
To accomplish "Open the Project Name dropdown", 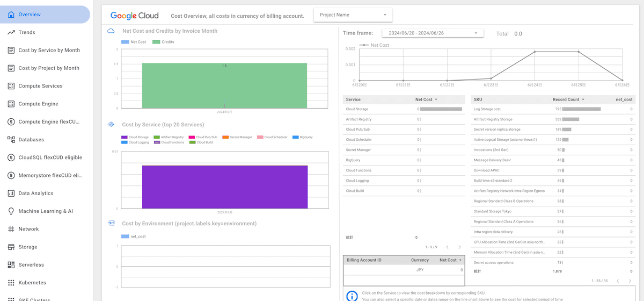I will [x=353, y=15].
